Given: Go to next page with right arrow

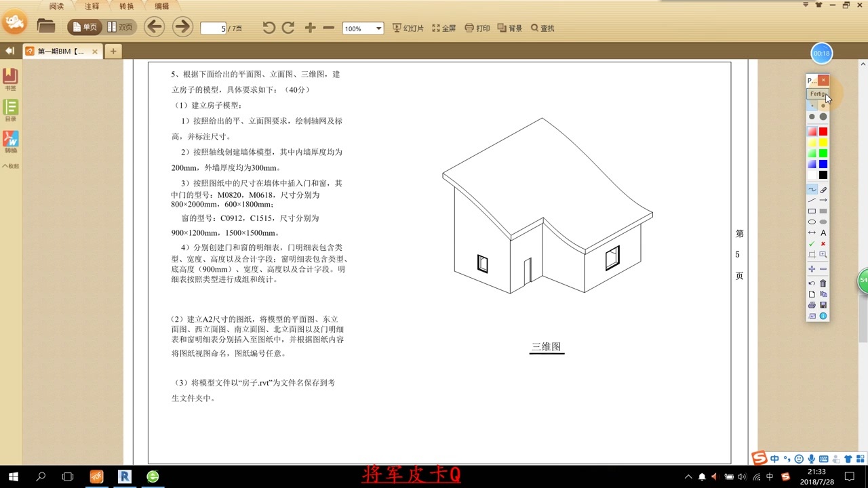Looking at the screenshot, I should (182, 27).
